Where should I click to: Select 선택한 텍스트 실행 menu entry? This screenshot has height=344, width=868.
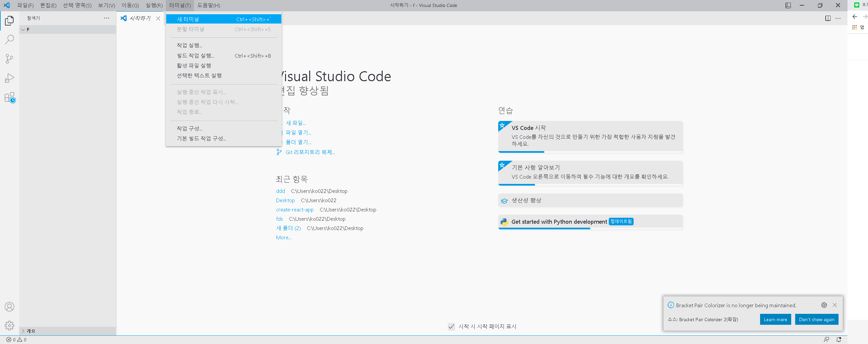[224, 75]
